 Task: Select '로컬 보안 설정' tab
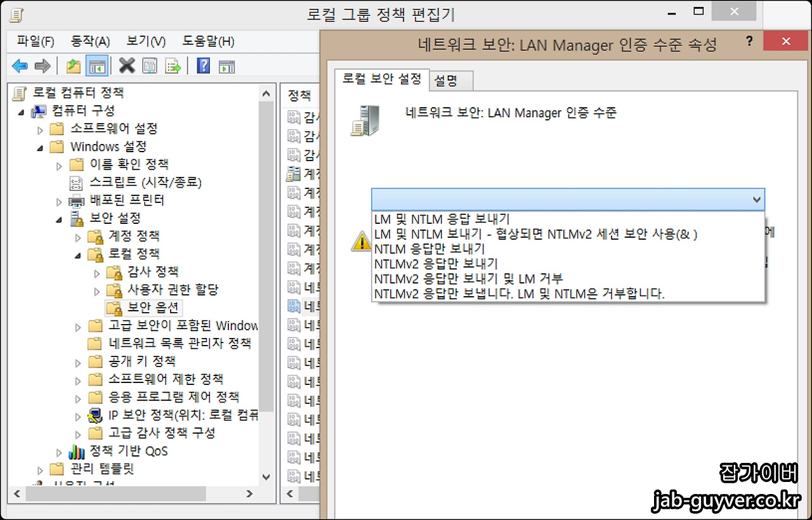click(381, 80)
